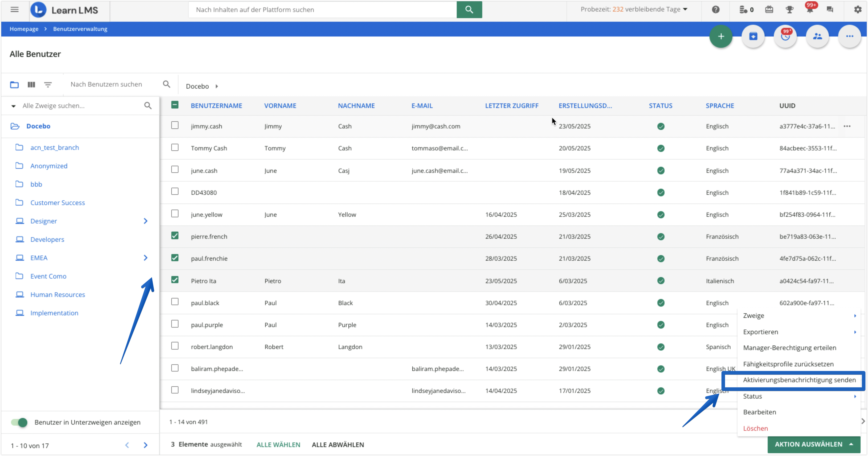This screenshot has width=868, height=456.
Task: Click the column view icon
Action: tap(31, 85)
